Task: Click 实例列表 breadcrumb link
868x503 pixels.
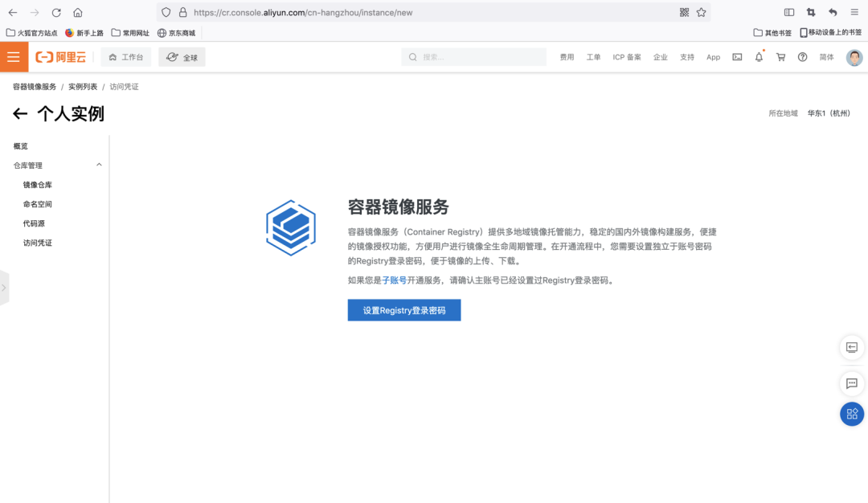Action: click(x=83, y=87)
